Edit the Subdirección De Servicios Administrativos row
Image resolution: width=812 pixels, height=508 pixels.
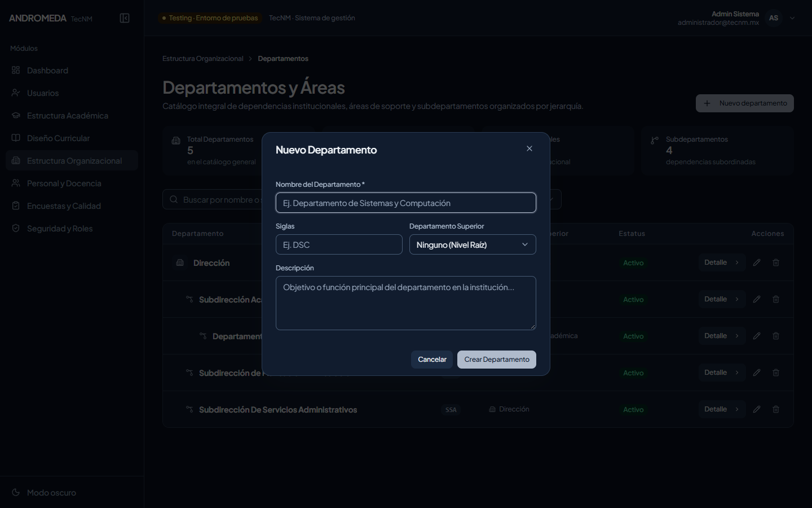coord(757,409)
